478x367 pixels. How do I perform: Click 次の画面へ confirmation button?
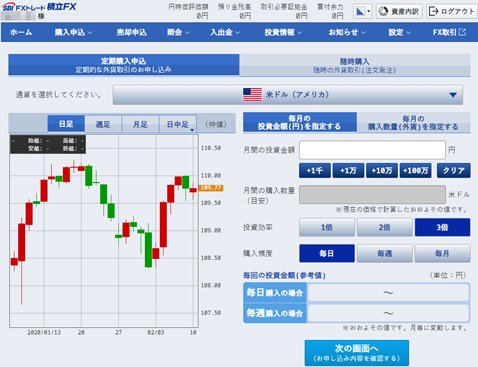(x=357, y=353)
